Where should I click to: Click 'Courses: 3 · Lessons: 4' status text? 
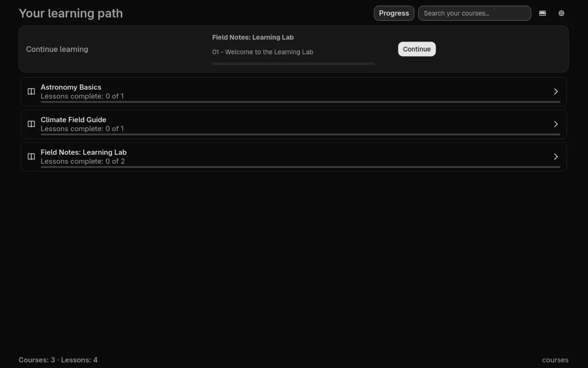58,360
